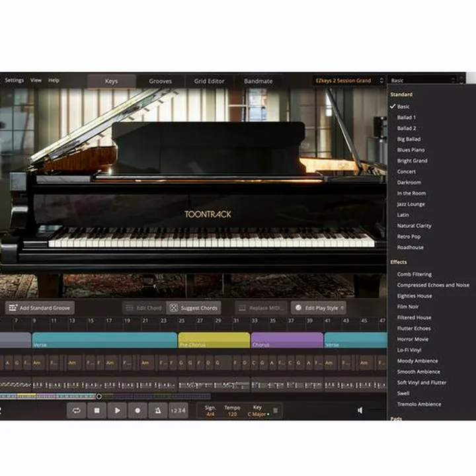Stop playback with the stop button
This screenshot has height=476, width=476.
pos(97,411)
